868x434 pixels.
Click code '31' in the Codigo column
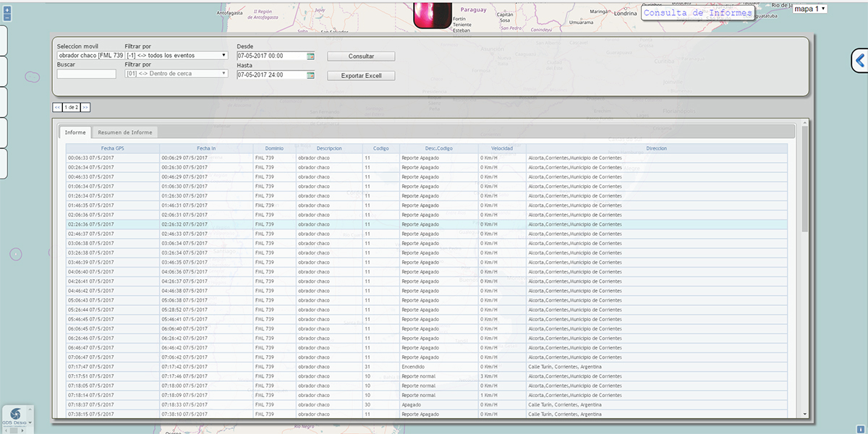point(380,367)
